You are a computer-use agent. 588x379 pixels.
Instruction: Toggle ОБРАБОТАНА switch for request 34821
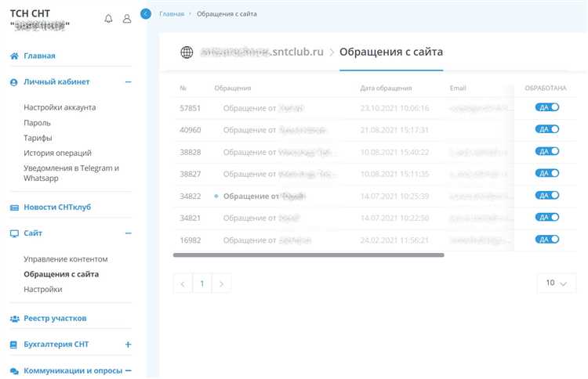[547, 217]
